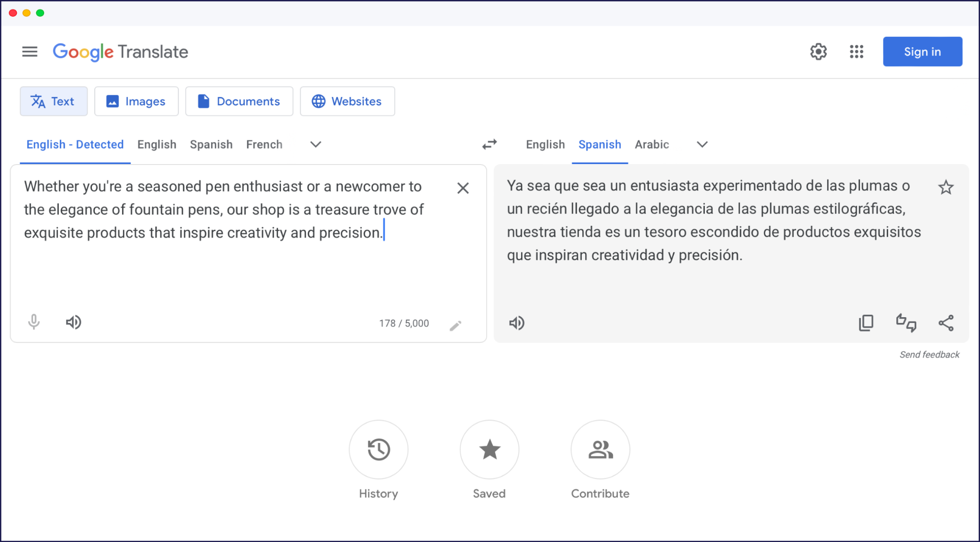
Task: Open the hamburger menu
Action: pos(29,52)
